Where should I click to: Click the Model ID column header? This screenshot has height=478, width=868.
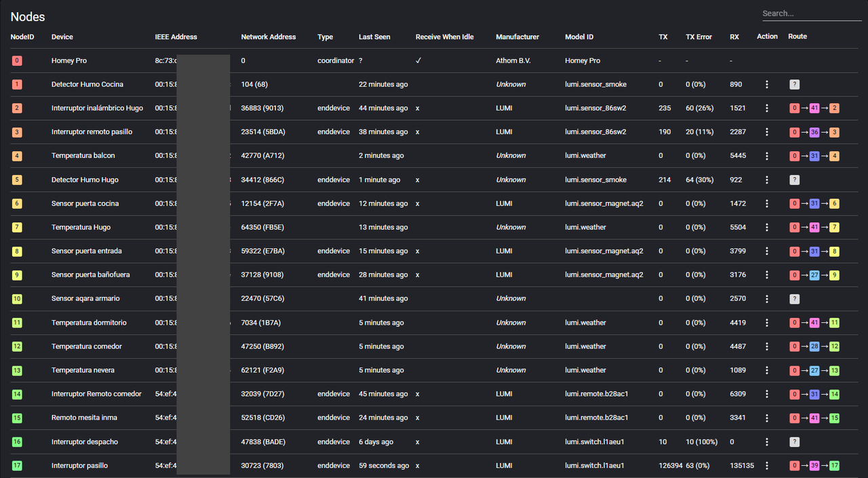579,37
